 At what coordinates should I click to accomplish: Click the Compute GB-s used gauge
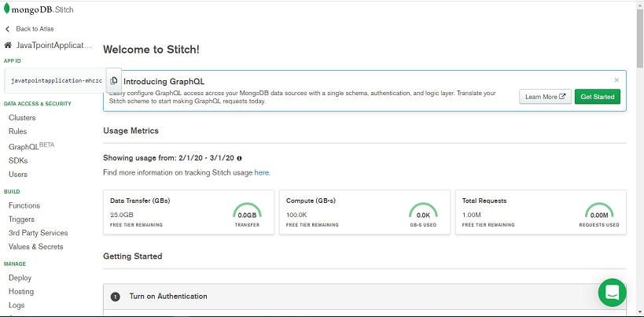423,211
